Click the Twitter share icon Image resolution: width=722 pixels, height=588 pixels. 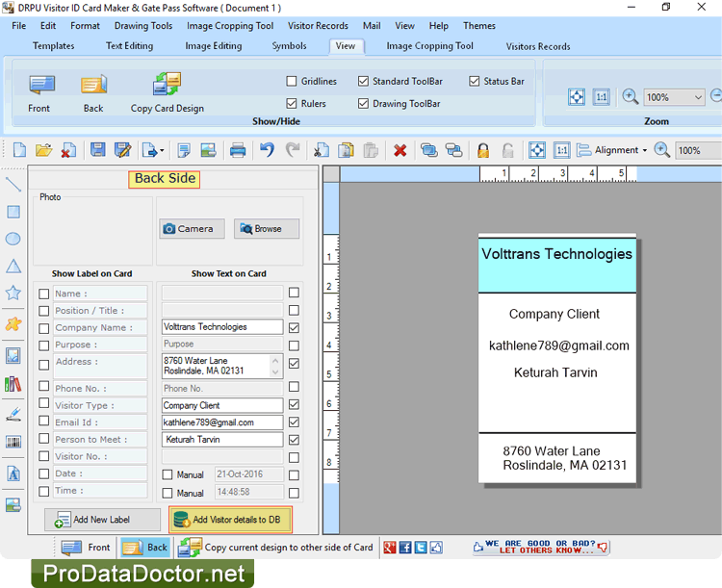tap(421, 548)
